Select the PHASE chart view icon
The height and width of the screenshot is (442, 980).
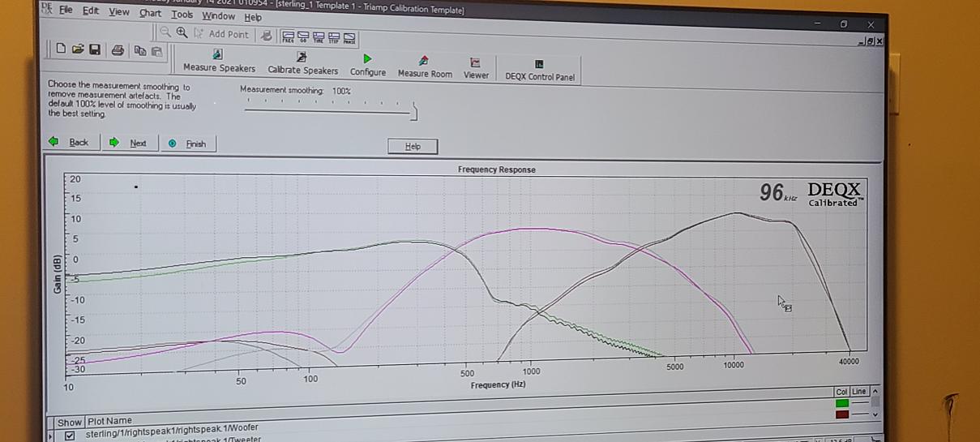[x=349, y=38]
